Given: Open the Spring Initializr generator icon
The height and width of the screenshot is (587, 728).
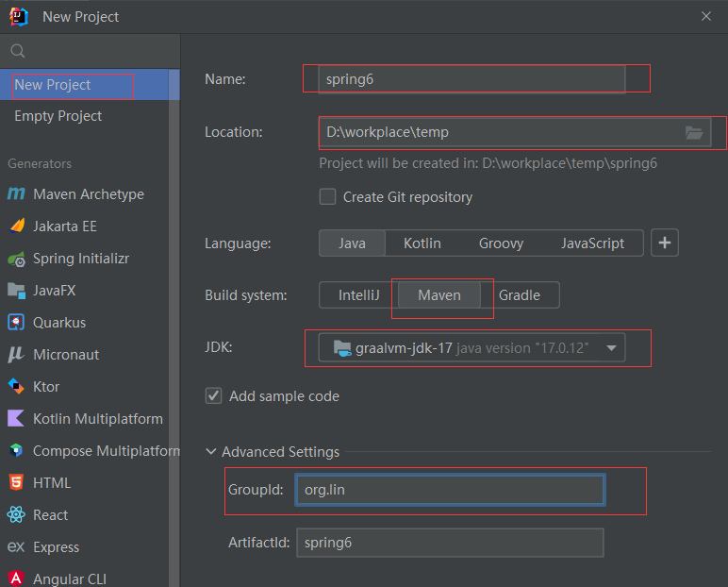Looking at the screenshot, I should tap(17, 259).
